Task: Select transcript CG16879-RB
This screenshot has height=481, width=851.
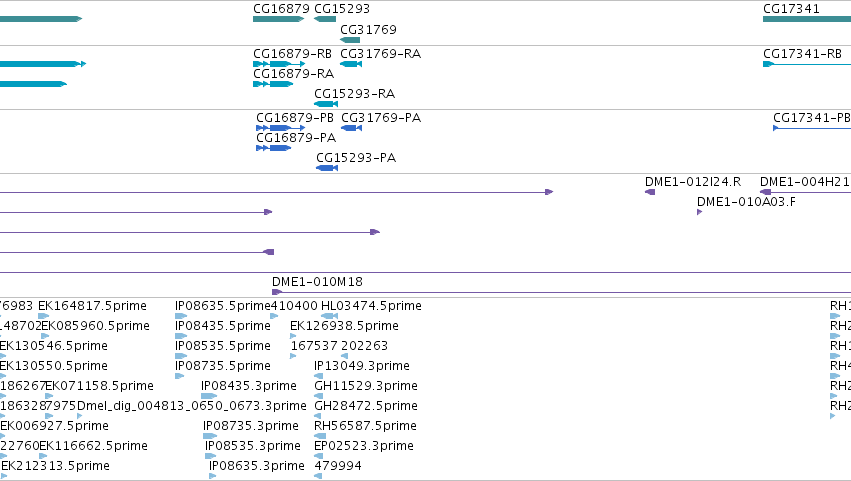Action: tap(279, 64)
